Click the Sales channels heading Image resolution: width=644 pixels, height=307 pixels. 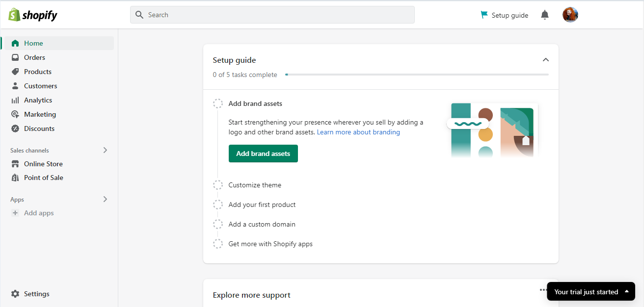pos(29,151)
